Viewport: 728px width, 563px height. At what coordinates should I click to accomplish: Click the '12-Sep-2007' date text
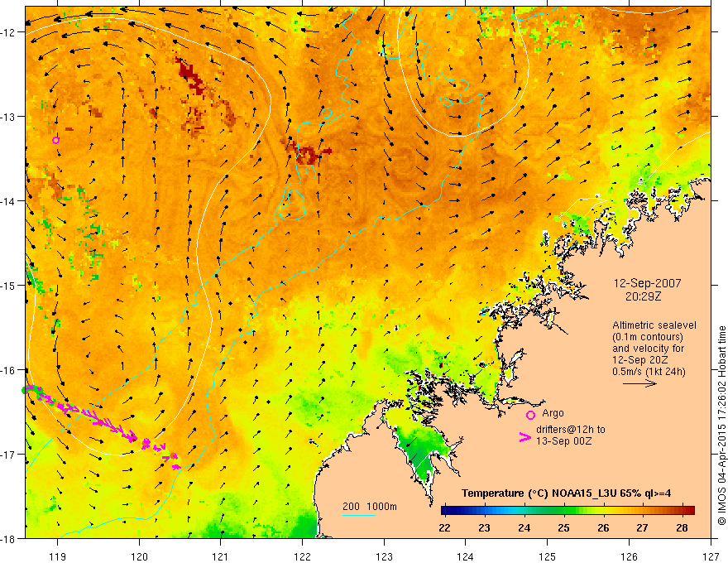click(647, 283)
